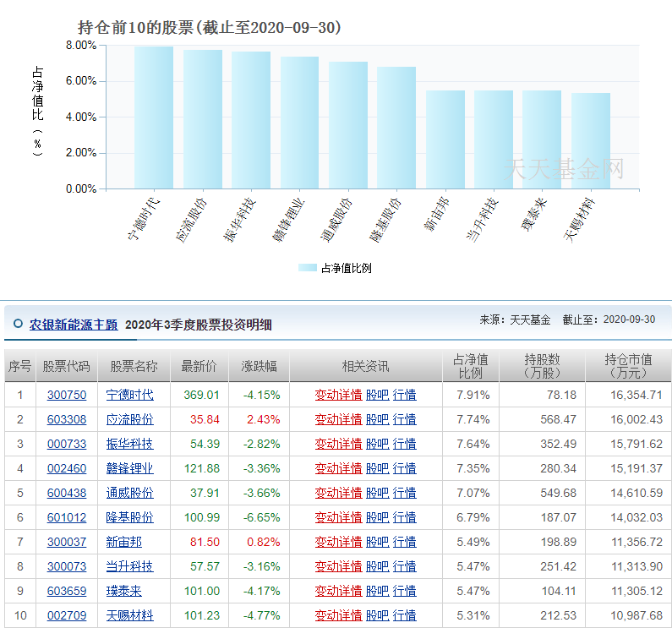
Task: Open stock name 通威股份 in table
Action: pos(130,493)
